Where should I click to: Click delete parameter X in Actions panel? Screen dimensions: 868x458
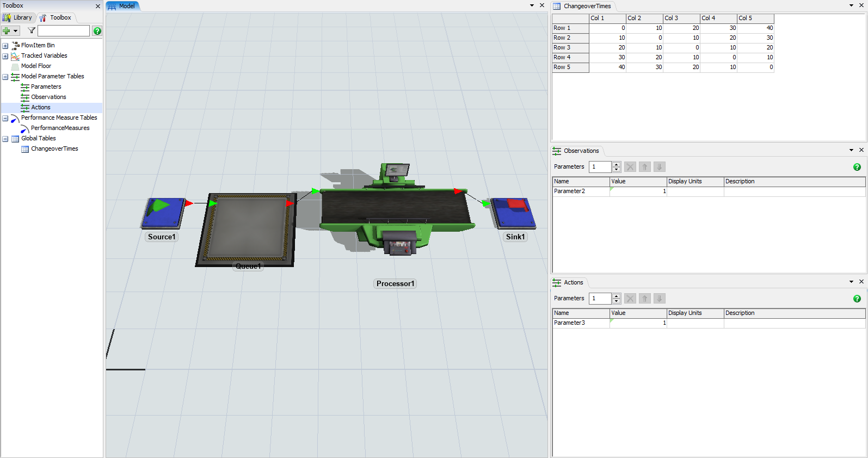tap(630, 299)
